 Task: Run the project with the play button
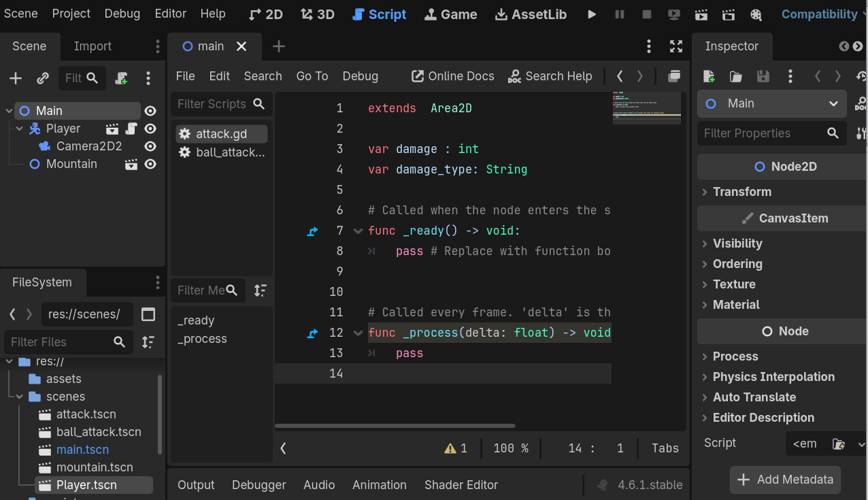(592, 14)
